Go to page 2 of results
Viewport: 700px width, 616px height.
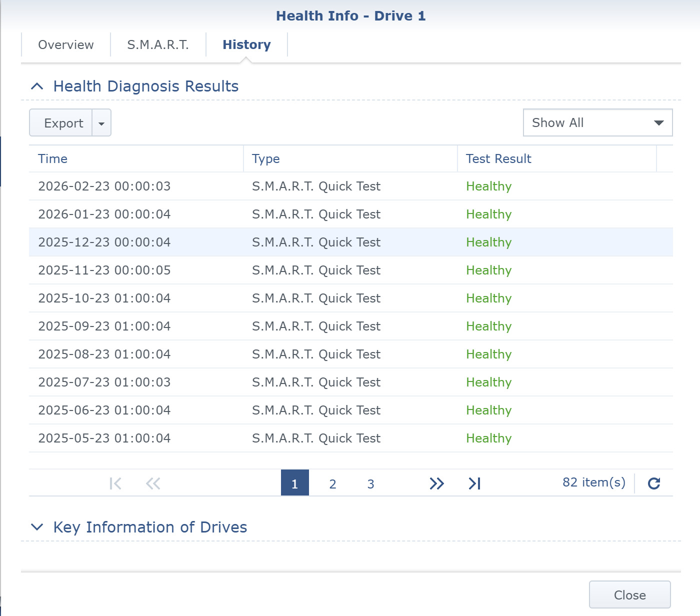(x=332, y=483)
